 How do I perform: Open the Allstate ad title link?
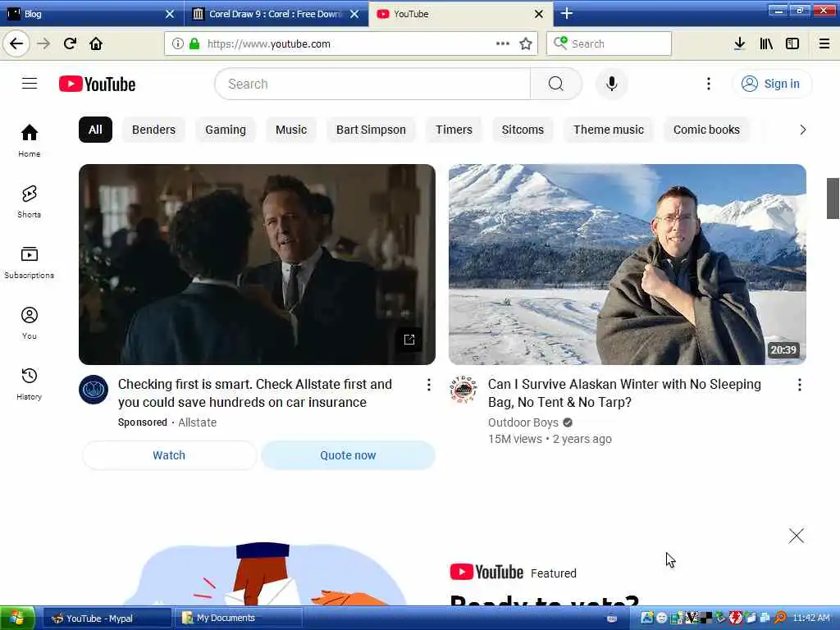point(255,393)
